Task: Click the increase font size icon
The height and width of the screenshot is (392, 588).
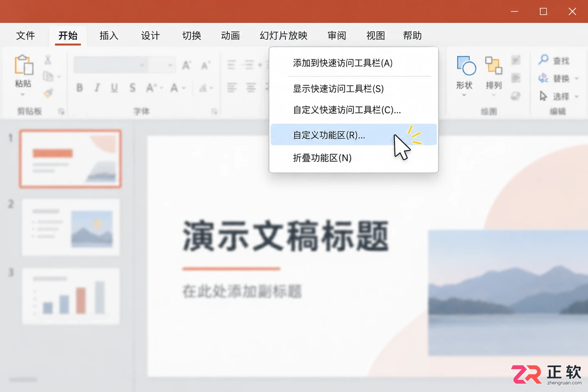Action: (x=187, y=65)
